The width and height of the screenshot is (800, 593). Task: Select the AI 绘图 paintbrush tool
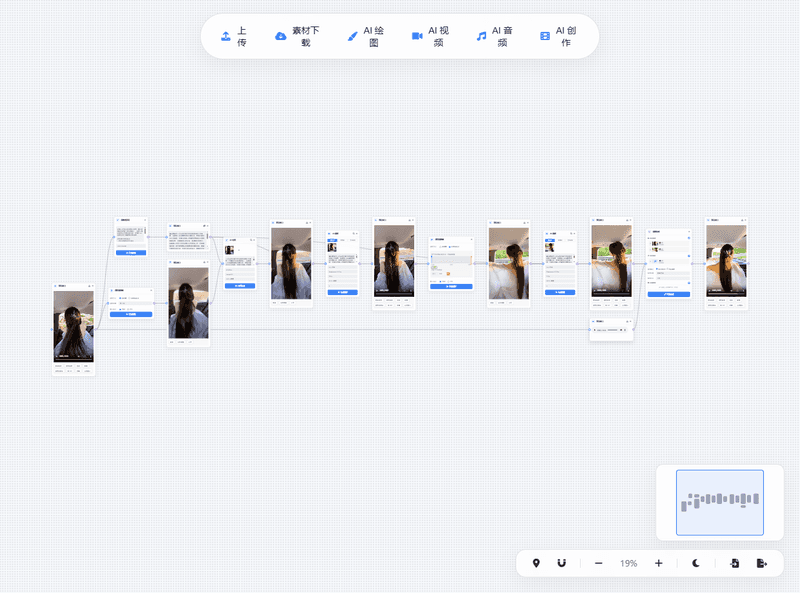coord(352,36)
